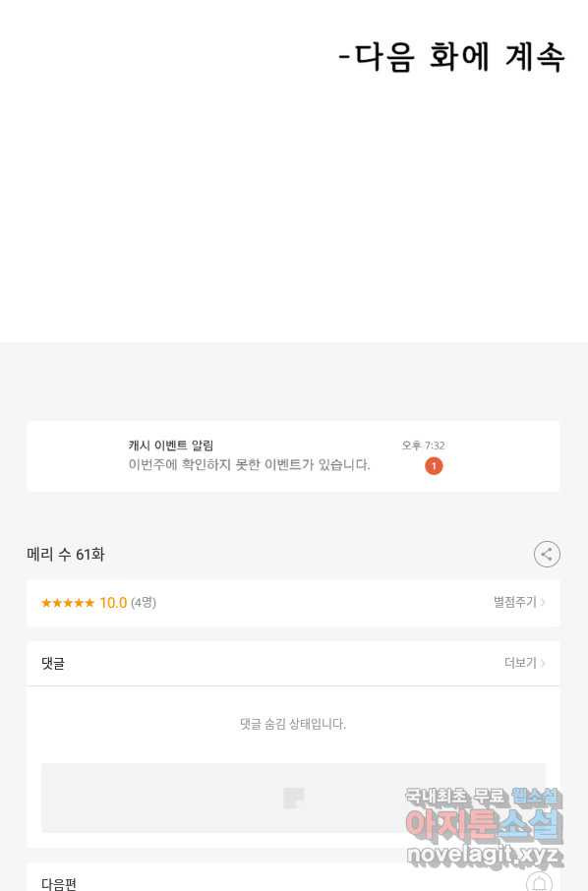The width and height of the screenshot is (588, 891).
Task: Click the gray ad banner area
Action: point(293,798)
